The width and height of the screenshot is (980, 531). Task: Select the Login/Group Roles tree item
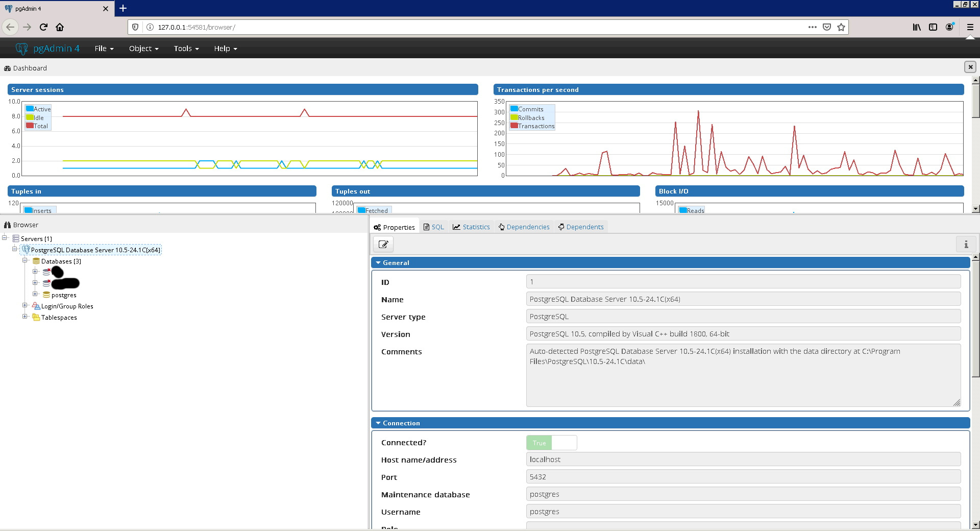[x=67, y=306]
